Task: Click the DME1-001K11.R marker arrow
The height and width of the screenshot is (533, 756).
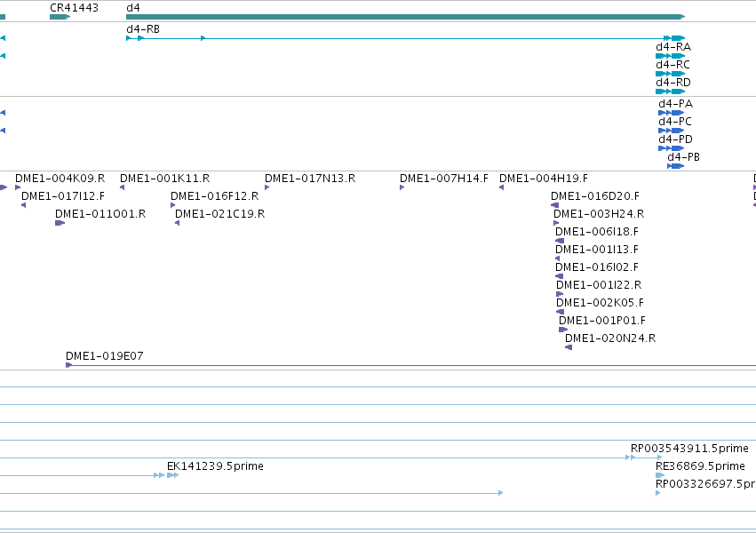Action: 122,187
